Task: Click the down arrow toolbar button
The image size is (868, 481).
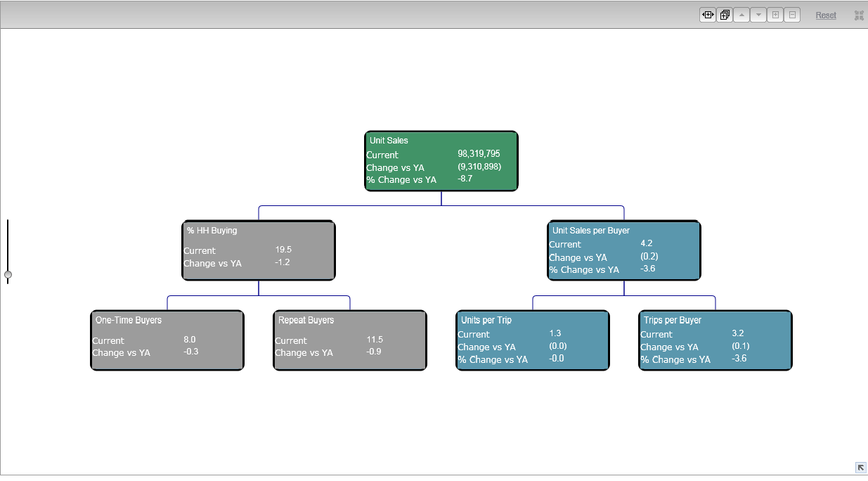Action: (758, 15)
